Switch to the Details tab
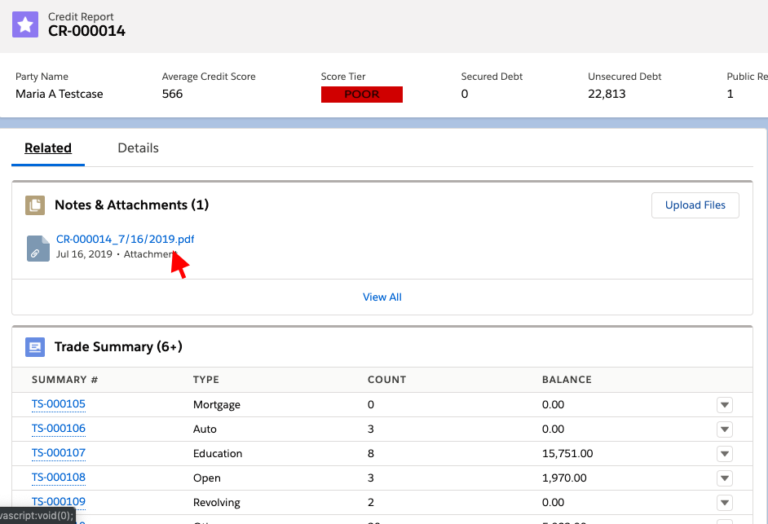Image resolution: width=768 pixels, height=524 pixels. tap(138, 148)
